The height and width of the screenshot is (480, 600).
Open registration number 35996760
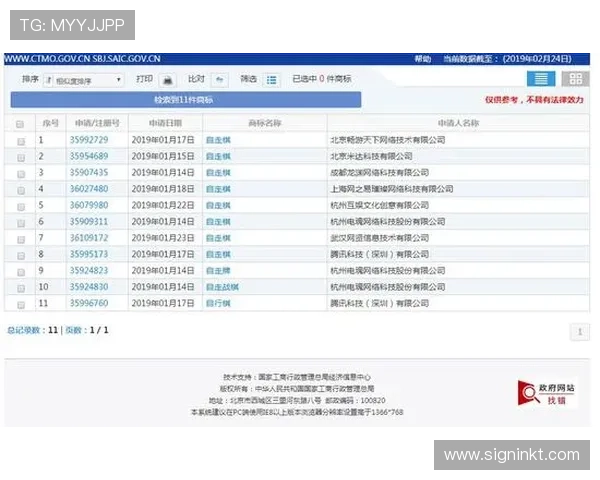[89, 303]
